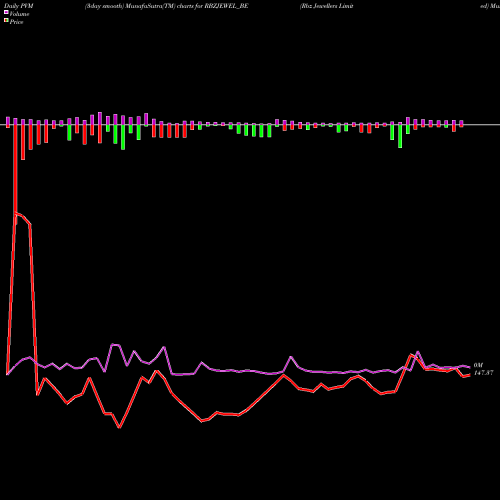
Task: Click the '0M' volume value label
Action: pos(478,365)
